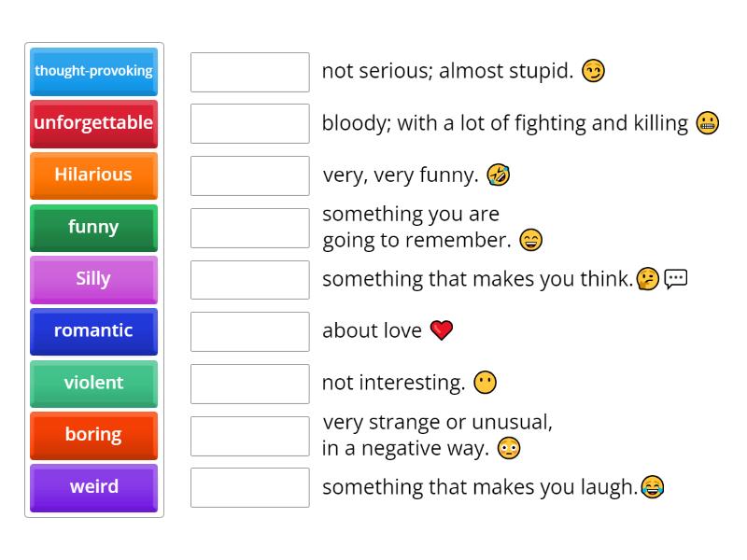Pick the purple weird tile
This screenshot has width=747, height=560.
[93, 487]
